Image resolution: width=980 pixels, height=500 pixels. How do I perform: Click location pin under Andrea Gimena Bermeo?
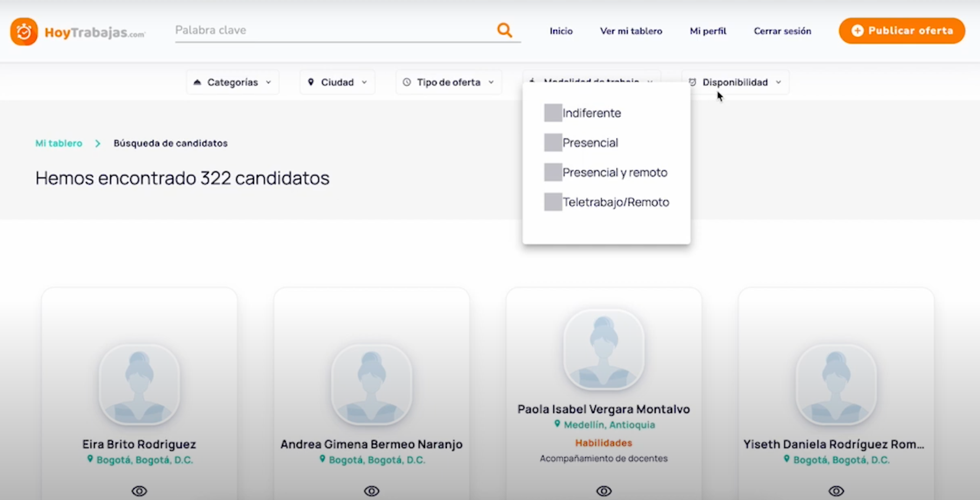pyautogui.click(x=323, y=459)
